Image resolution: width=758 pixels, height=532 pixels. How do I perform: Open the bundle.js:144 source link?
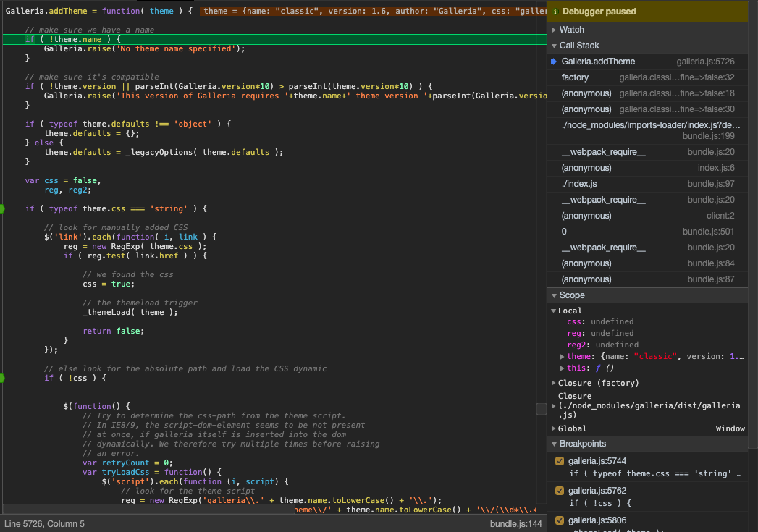coord(515,524)
